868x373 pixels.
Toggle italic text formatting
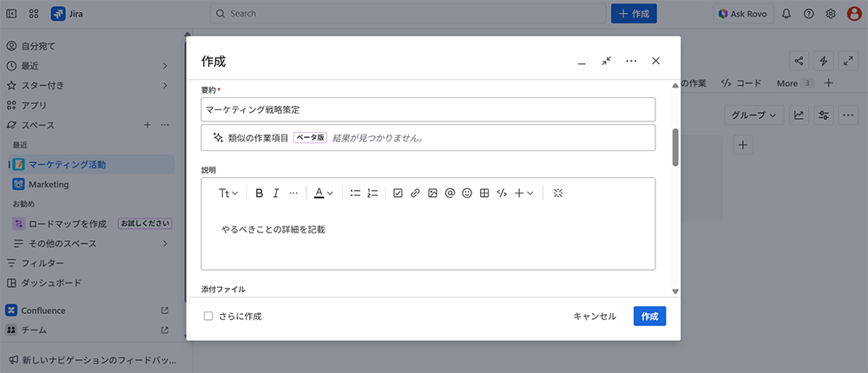pyautogui.click(x=276, y=193)
